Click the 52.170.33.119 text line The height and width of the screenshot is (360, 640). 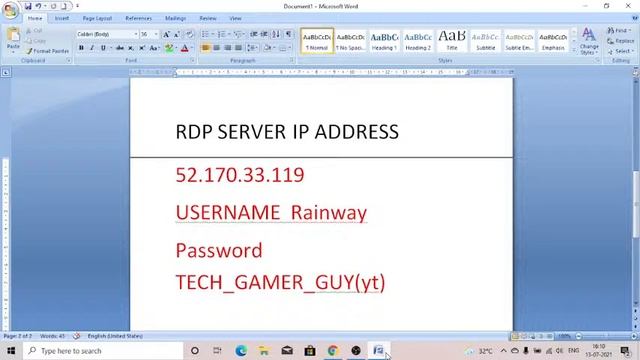pos(240,175)
